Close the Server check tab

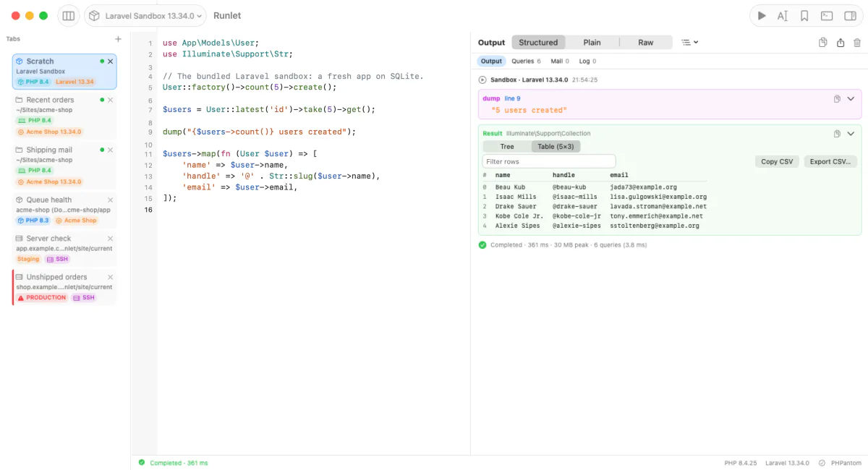pos(111,239)
